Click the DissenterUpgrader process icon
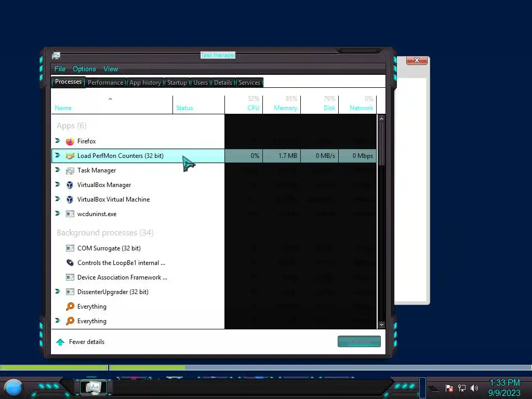Image resolution: width=532 pixels, height=399 pixels. (x=70, y=292)
